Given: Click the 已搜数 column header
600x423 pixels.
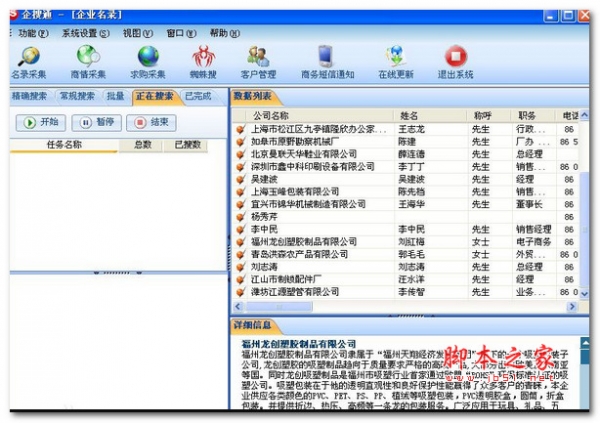Looking at the screenshot, I should (x=186, y=145).
